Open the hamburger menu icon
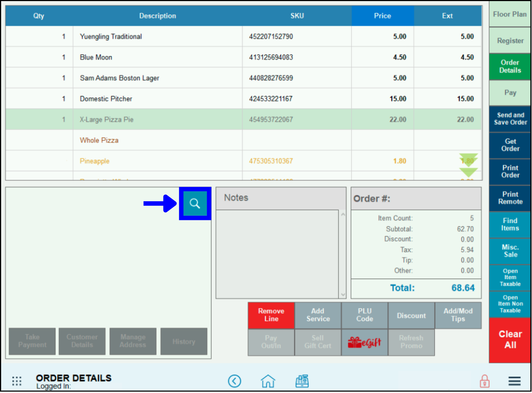532x393 pixels. tap(514, 381)
